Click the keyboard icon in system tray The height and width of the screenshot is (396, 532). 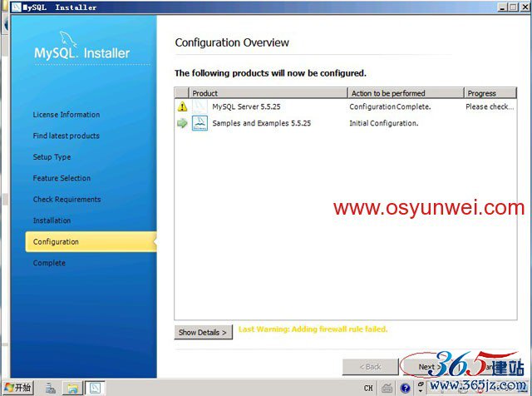(x=387, y=388)
